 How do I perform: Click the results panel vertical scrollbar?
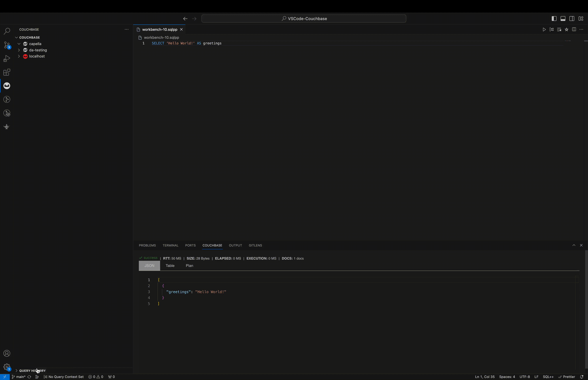tap(586, 309)
